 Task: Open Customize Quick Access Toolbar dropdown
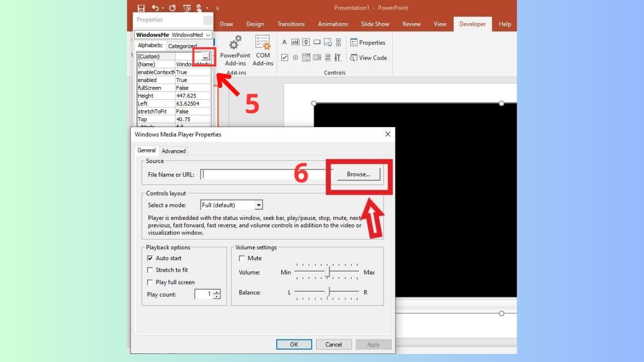tap(217, 8)
